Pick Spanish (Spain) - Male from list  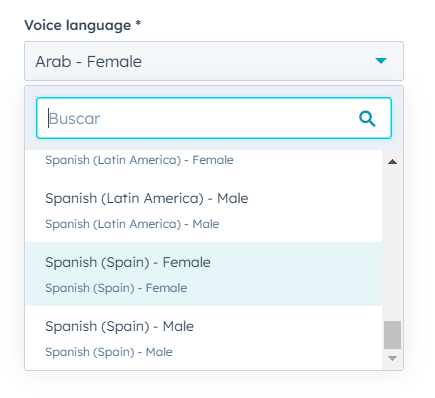(x=203, y=338)
